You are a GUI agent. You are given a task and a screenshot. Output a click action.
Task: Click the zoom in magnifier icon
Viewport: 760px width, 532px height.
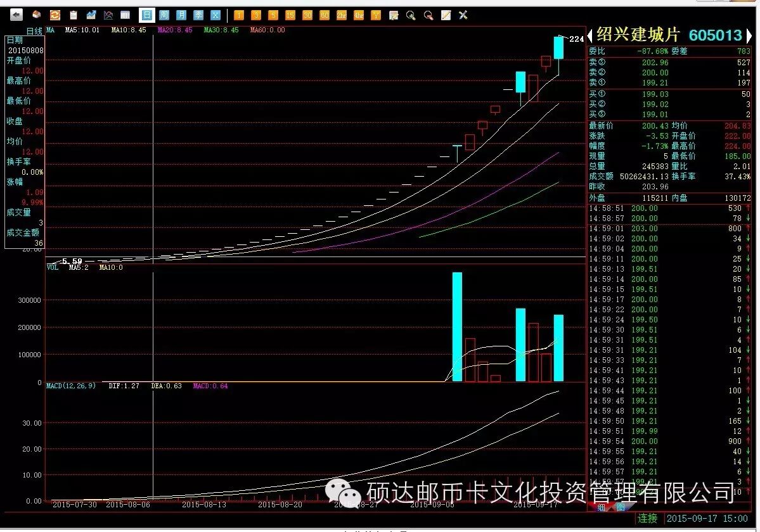411,15
